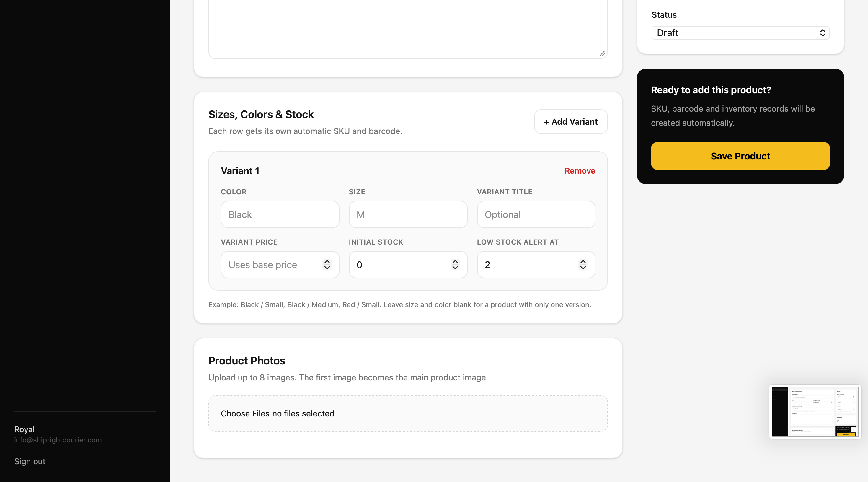868x482 pixels.
Task: Click the Variant Price stepper arrows
Action: [x=327, y=265]
